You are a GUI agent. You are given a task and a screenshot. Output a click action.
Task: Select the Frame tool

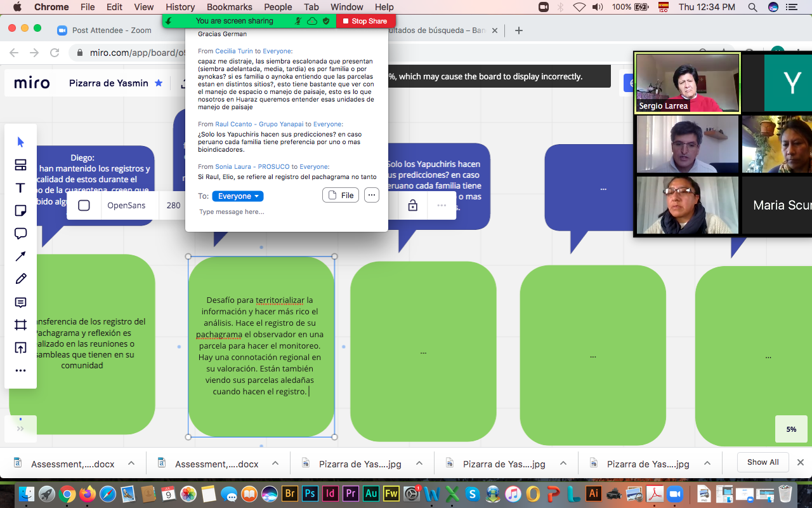(20, 325)
